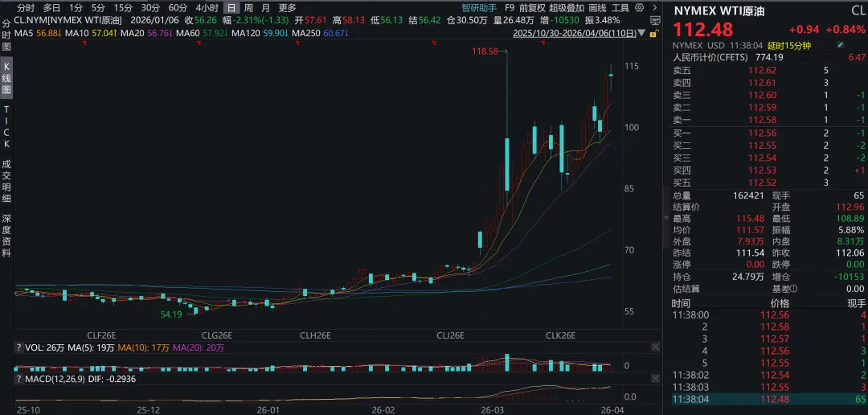This screenshot has height=415, width=868.
Task: Click the chevron arrow right of the gear
Action: [x=655, y=8]
